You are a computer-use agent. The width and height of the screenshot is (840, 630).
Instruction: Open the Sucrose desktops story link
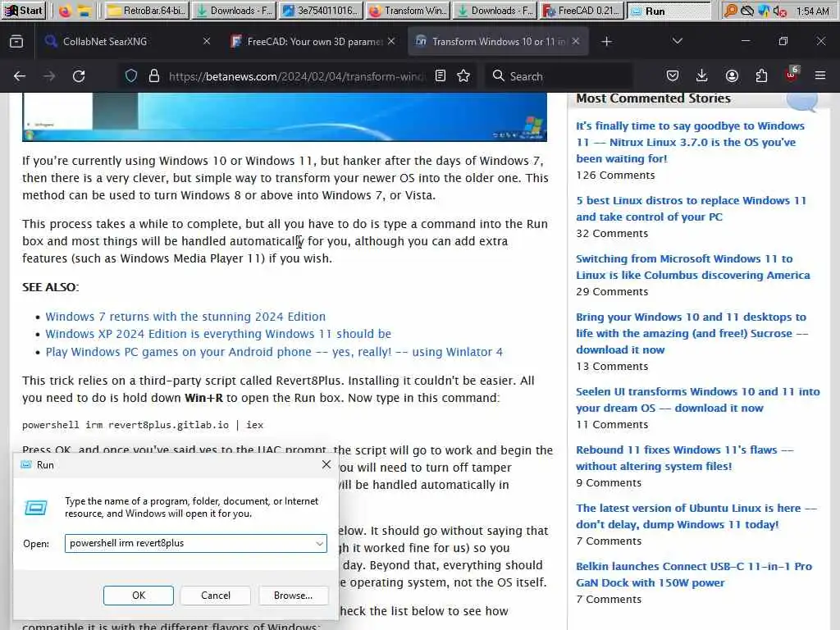coord(692,333)
